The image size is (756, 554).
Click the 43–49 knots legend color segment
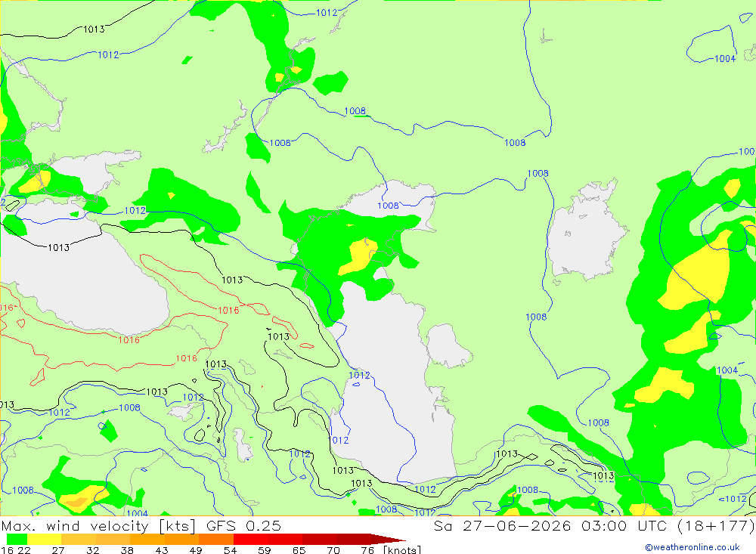(x=181, y=539)
